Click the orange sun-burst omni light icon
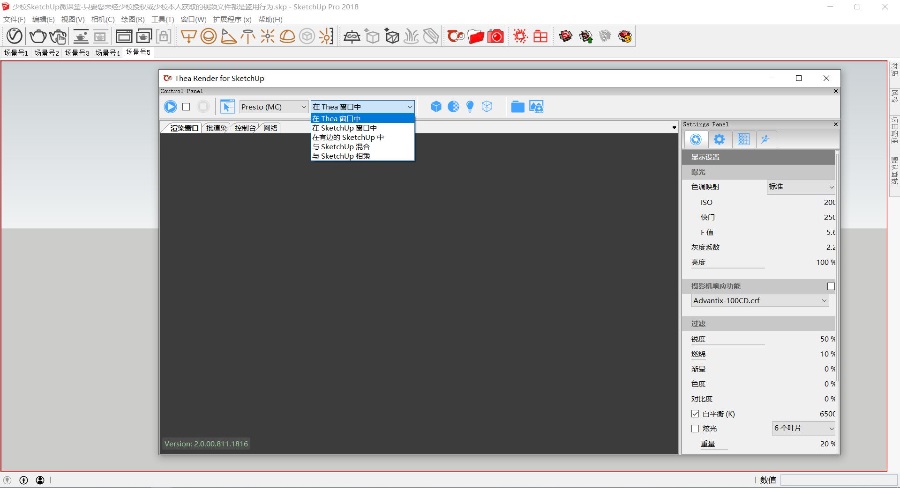Image resolution: width=900 pixels, height=488 pixels. coord(267,37)
